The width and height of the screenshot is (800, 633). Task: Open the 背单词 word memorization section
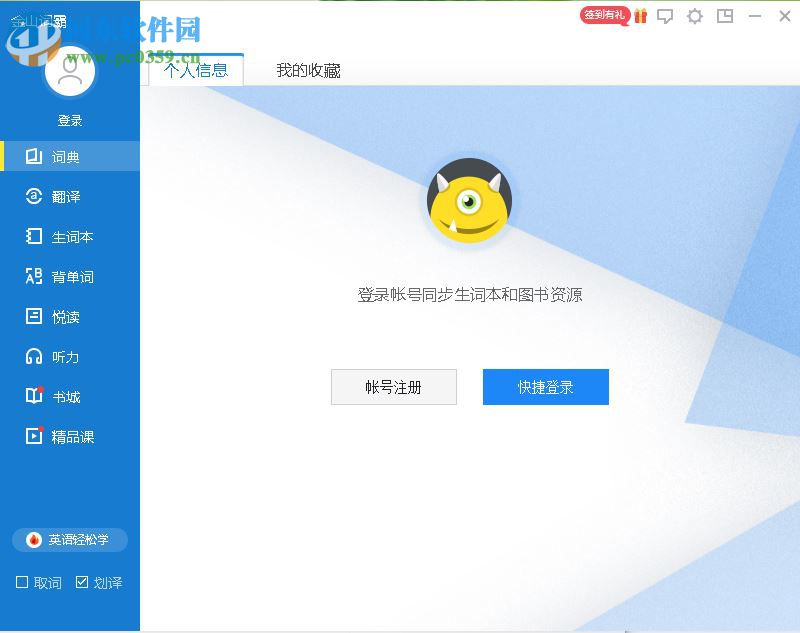pyautogui.click(x=70, y=276)
